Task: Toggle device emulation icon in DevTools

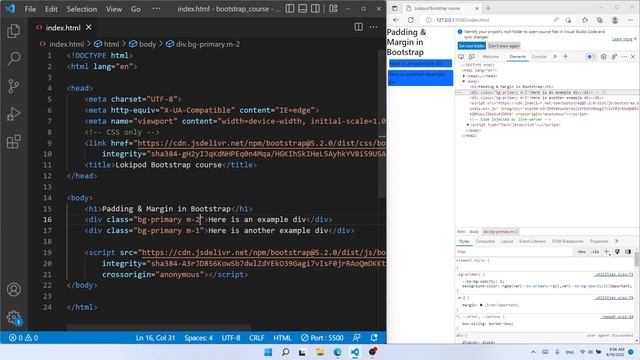Action: click(x=471, y=57)
